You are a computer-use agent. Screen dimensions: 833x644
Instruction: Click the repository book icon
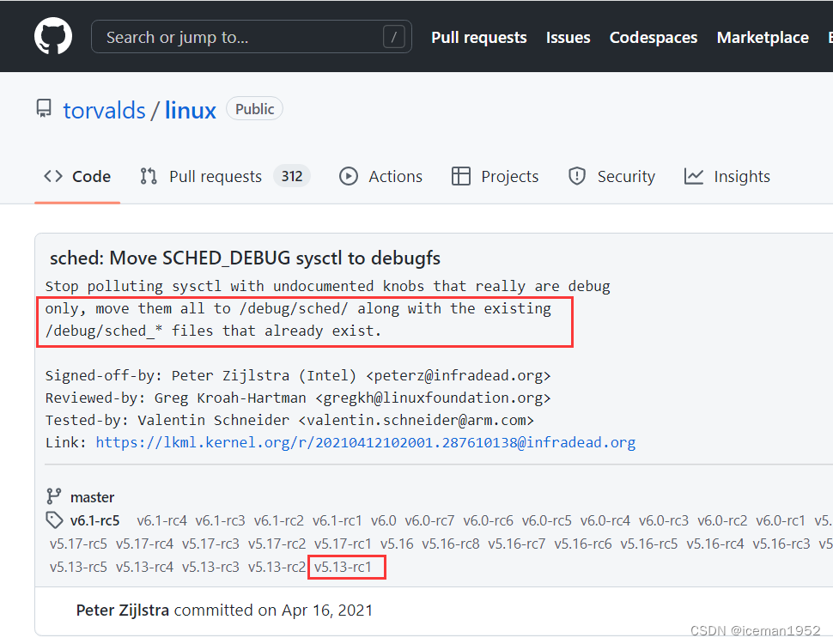click(44, 108)
